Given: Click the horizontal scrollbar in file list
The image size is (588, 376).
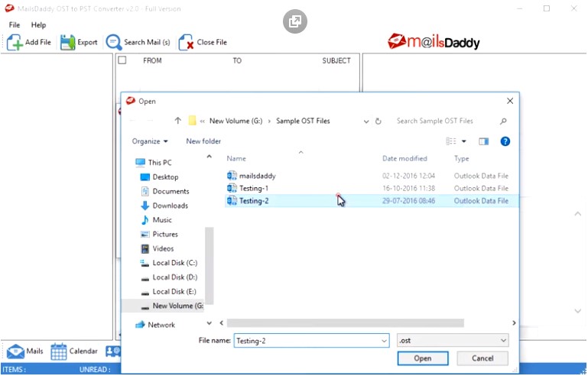Looking at the screenshot, I should pos(346,323).
